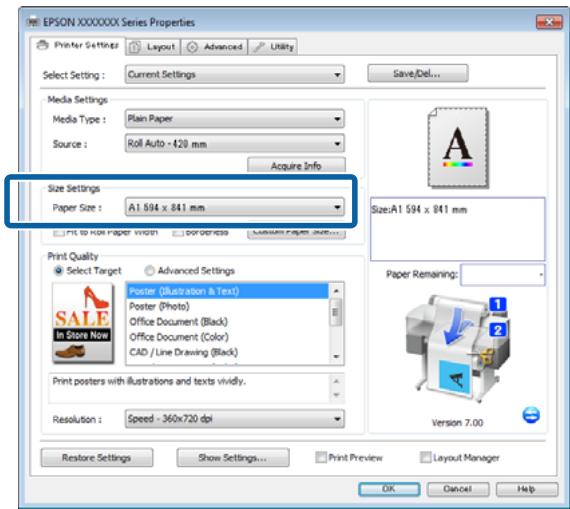Click the Help button
The height and width of the screenshot is (509, 570).
click(527, 489)
